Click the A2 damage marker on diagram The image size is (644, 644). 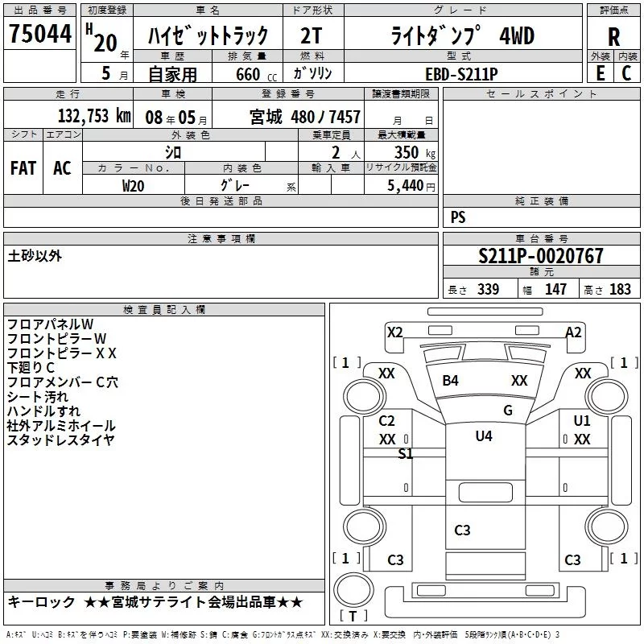pyautogui.click(x=573, y=332)
